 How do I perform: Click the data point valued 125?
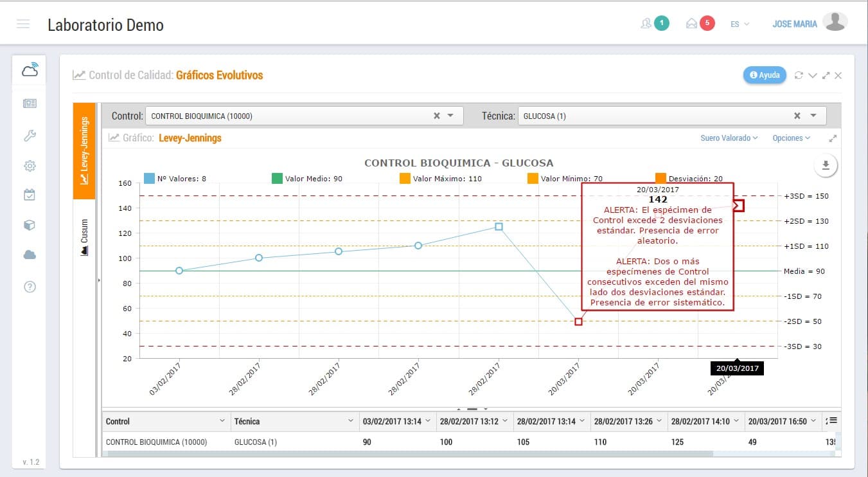pos(499,226)
